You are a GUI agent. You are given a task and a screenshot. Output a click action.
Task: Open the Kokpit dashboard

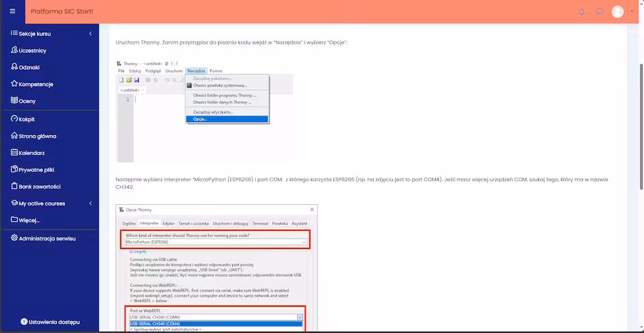point(27,119)
